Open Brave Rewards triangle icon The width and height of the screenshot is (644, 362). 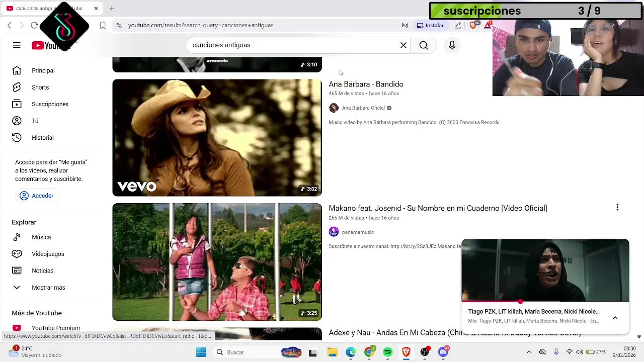point(487,25)
